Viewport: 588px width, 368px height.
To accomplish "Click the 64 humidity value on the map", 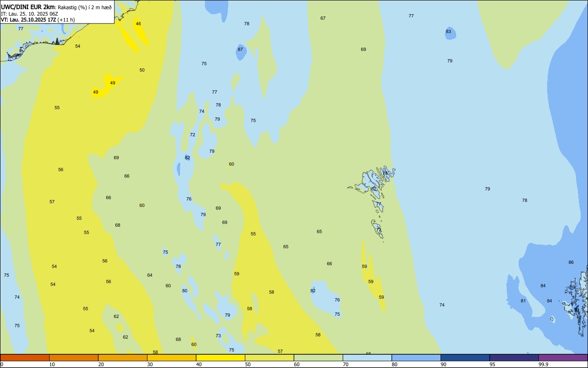I will [150, 275].
